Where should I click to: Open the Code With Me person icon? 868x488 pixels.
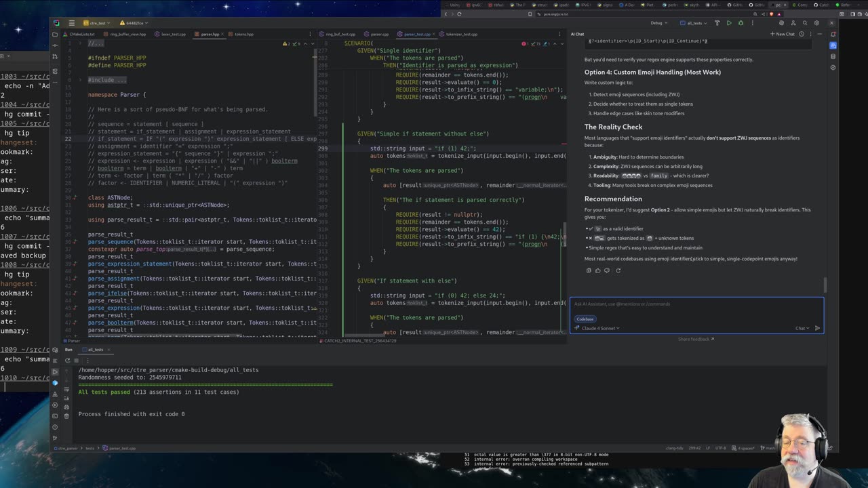pos(793,23)
